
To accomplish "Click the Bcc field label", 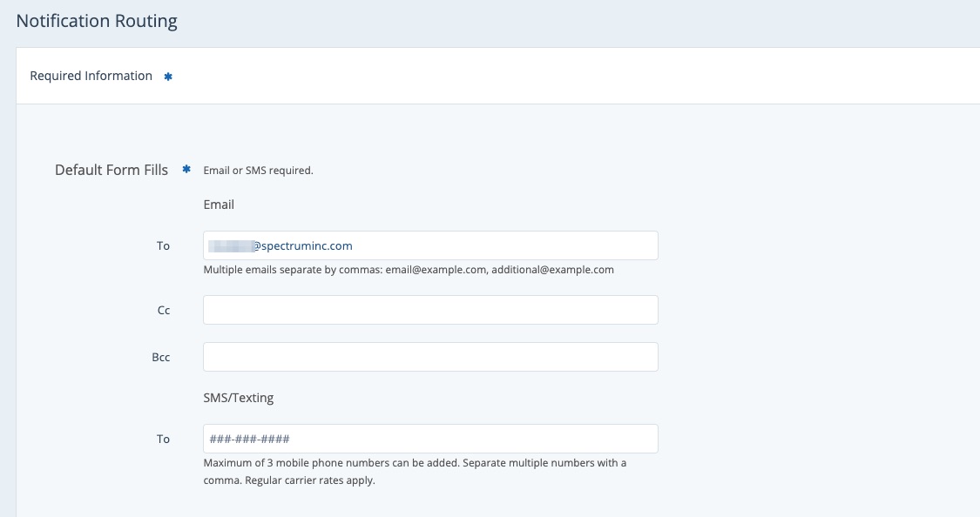I will [161, 358].
